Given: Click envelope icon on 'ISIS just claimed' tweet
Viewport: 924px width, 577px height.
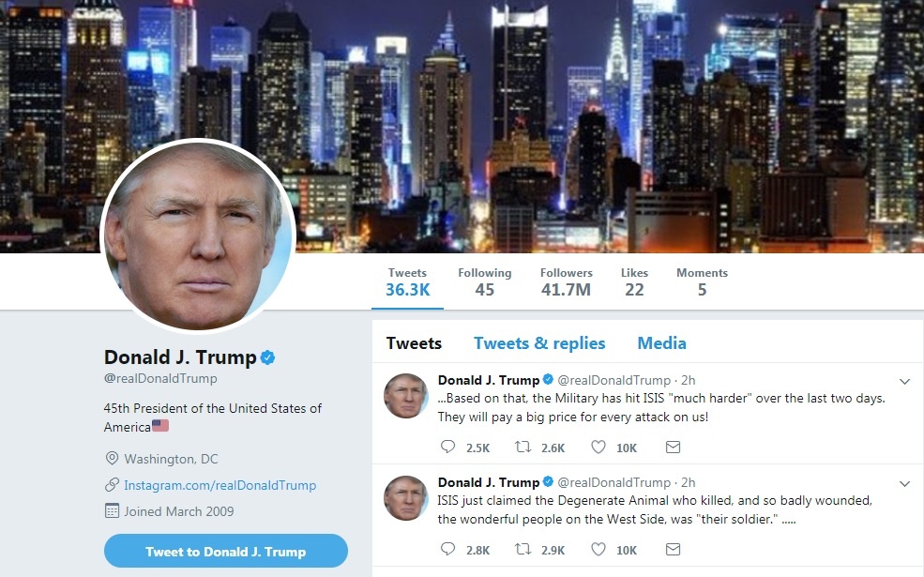Looking at the screenshot, I should (673, 549).
